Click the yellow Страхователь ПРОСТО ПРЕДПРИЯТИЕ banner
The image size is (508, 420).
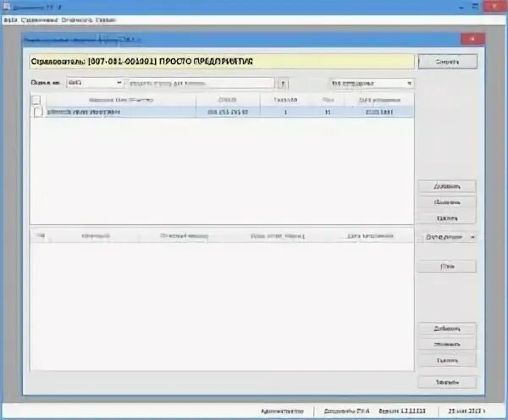point(222,62)
